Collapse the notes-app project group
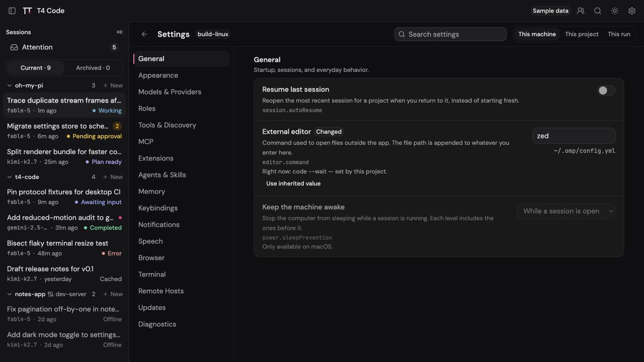The height and width of the screenshot is (362, 644). (x=10, y=294)
